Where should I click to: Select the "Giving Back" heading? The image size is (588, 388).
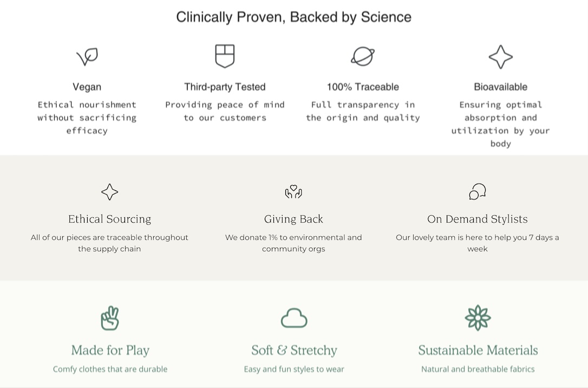(x=293, y=219)
